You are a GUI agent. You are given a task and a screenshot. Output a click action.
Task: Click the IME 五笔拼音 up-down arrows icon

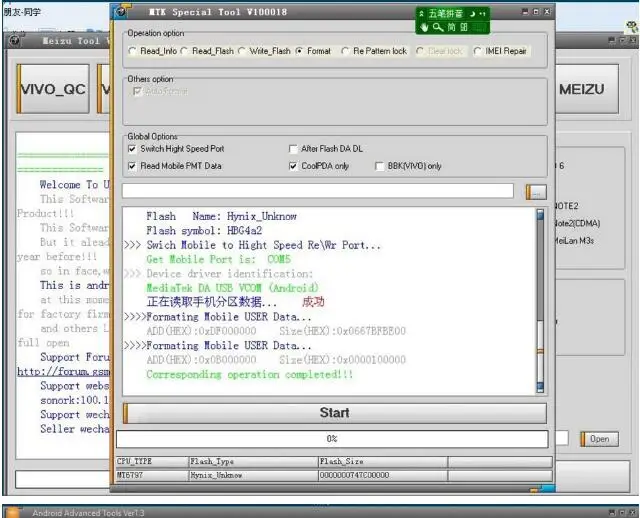[x=422, y=13]
